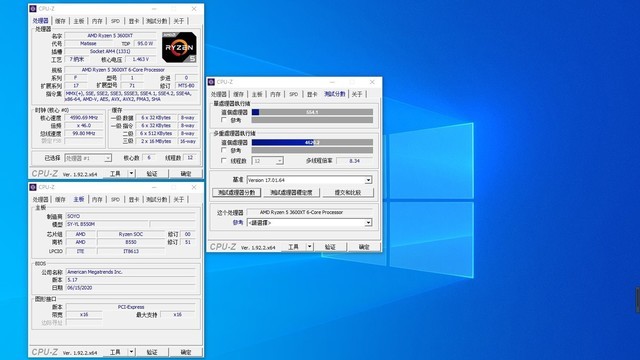Click the 这个处理器 field in benchmark window
The image size is (640, 360).
tap(309, 212)
